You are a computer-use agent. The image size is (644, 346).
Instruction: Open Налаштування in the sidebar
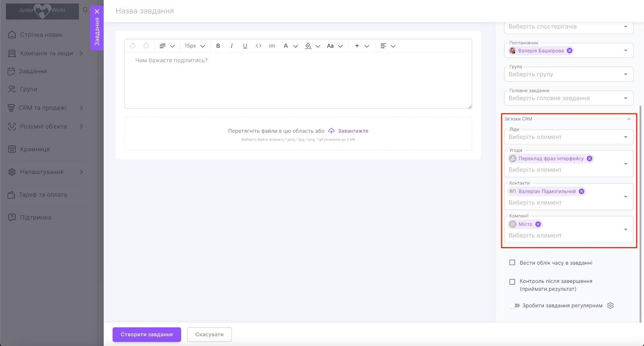point(41,172)
